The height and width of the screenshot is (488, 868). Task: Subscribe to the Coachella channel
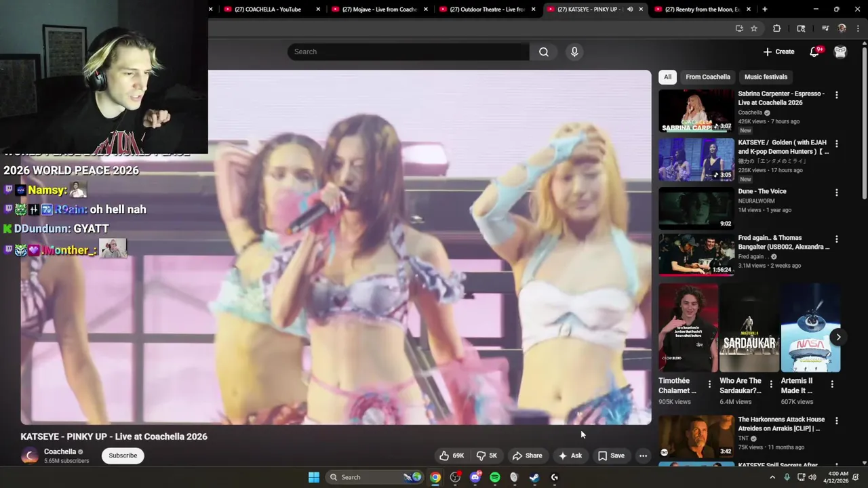[123, 455]
